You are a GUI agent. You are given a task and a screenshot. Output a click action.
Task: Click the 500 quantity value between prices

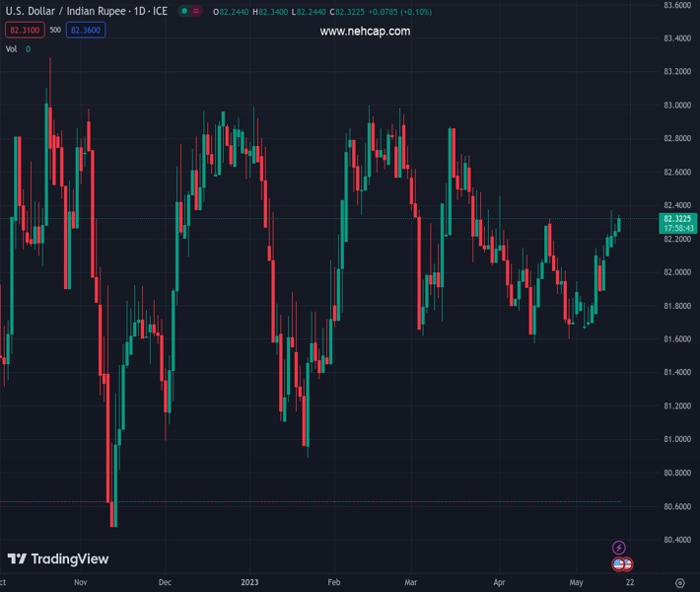[x=55, y=30]
